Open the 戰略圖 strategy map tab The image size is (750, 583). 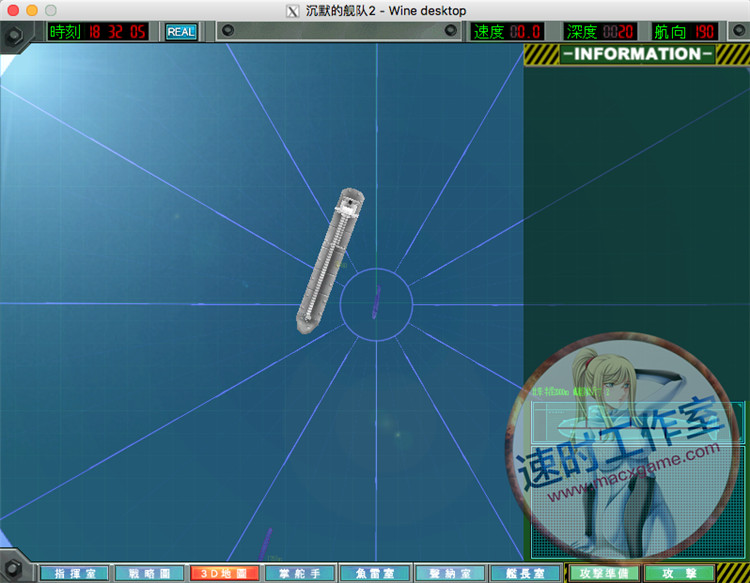click(x=149, y=573)
